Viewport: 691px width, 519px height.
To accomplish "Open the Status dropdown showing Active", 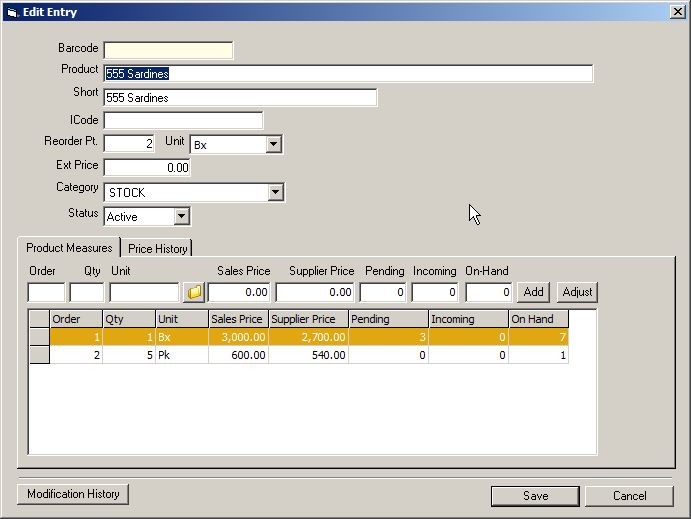I will point(181,217).
